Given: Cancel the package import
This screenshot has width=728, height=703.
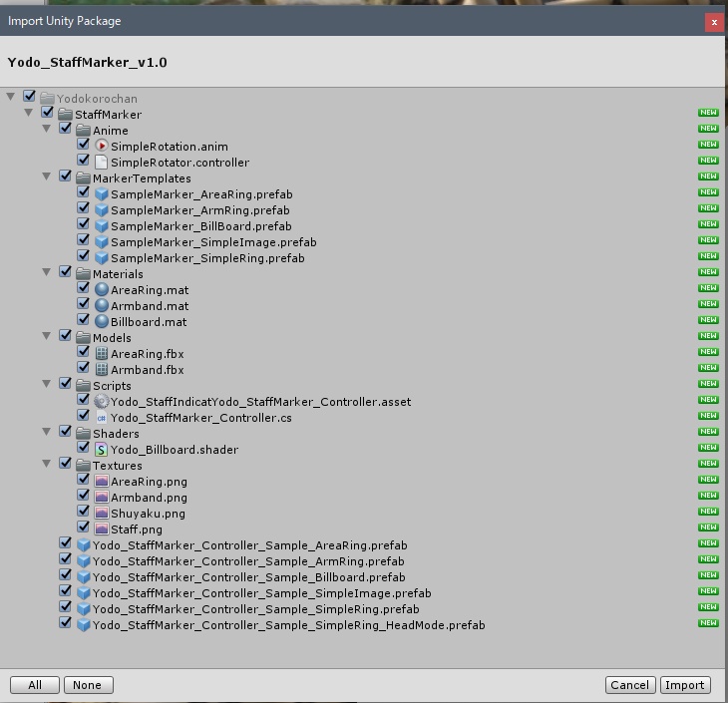Looking at the screenshot, I should coord(630,685).
